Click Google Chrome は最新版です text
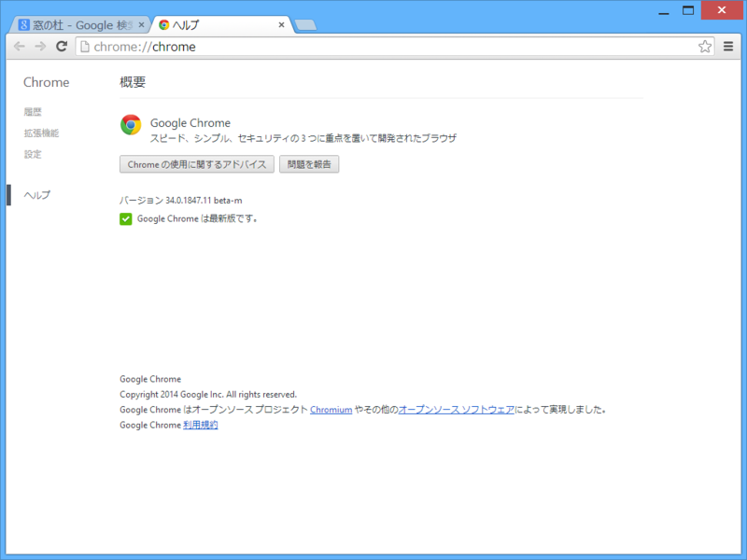The image size is (747, 560). coord(197,219)
